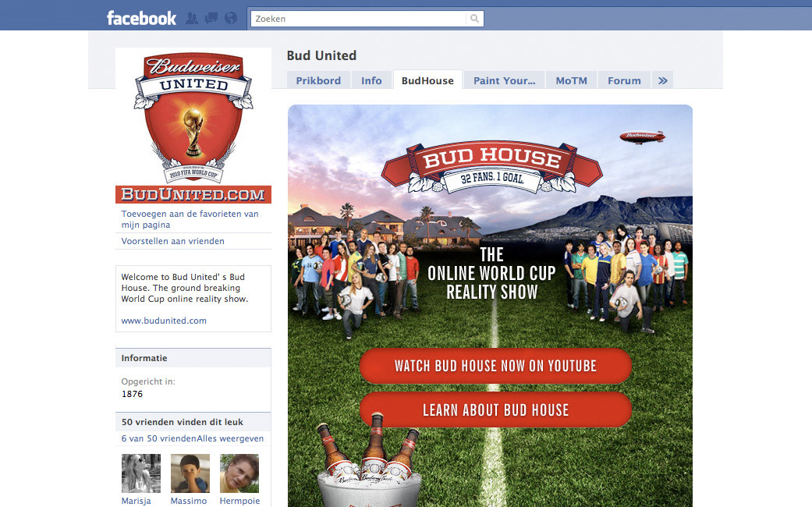Click Watch Bud House Now on YouTube
This screenshot has height=507, width=812.
[495, 366]
